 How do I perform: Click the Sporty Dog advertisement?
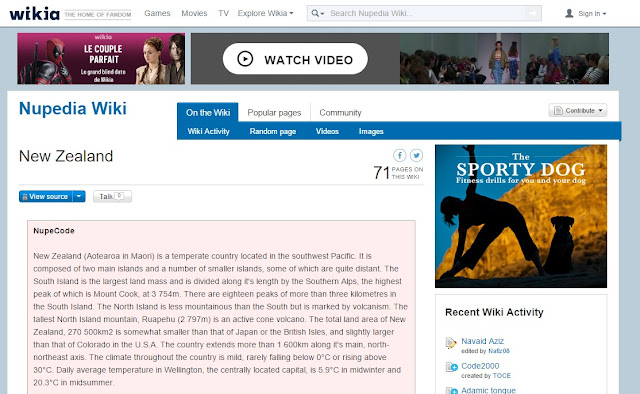pyautogui.click(x=521, y=216)
